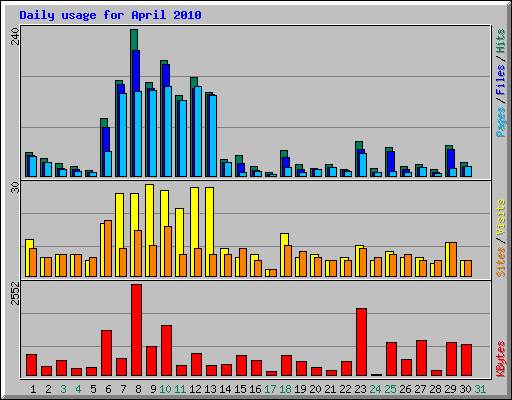The image size is (512, 400).
Task: Click day number 28 on the axis
Action: coord(435,389)
